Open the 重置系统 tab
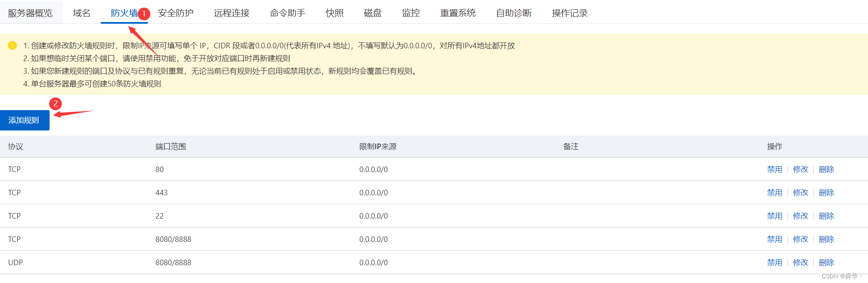 458,13
